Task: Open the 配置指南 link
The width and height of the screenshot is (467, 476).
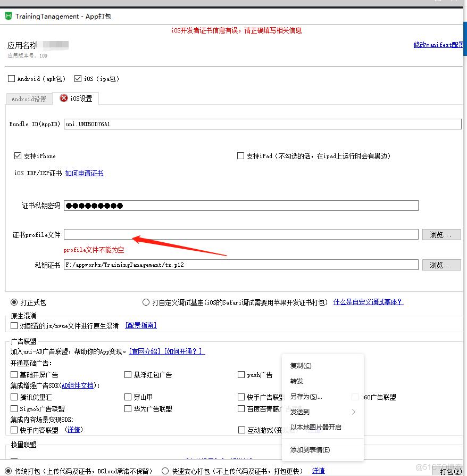Action: coord(141,325)
